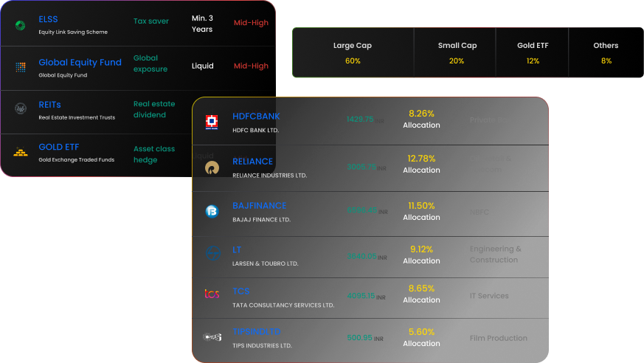The width and height of the screenshot is (644, 363).
Task: Select the Large Cap 60% segment
Action: (353, 52)
